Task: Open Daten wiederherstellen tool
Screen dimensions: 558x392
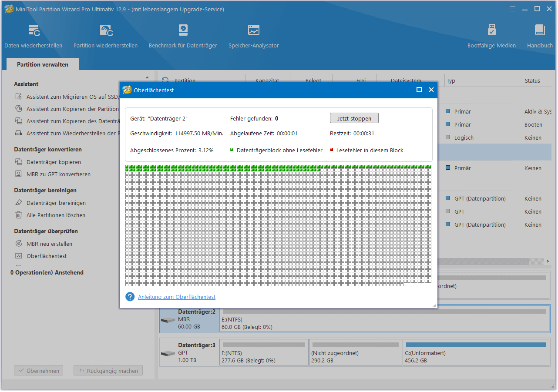Action: (x=34, y=36)
